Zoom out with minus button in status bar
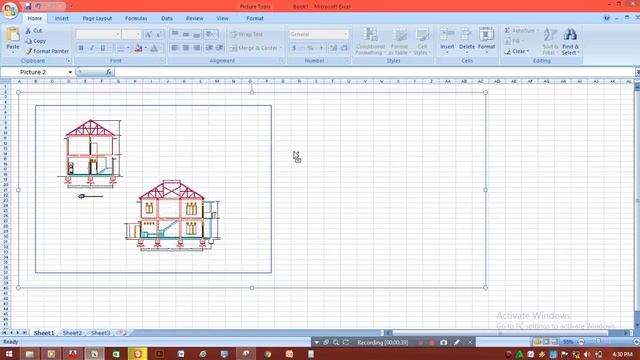Viewport: 640px width, 360px height. tap(581, 342)
